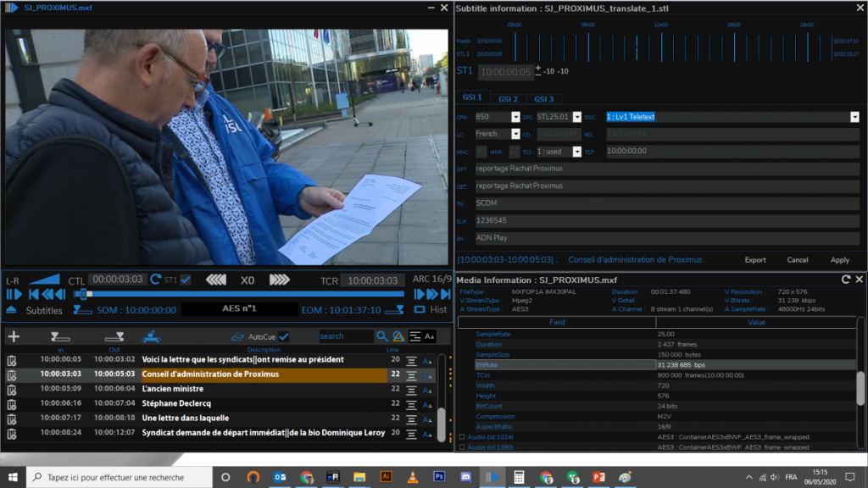This screenshot has height=488, width=868.
Task: Open the CPN 850 dropdown
Action: click(515, 117)
